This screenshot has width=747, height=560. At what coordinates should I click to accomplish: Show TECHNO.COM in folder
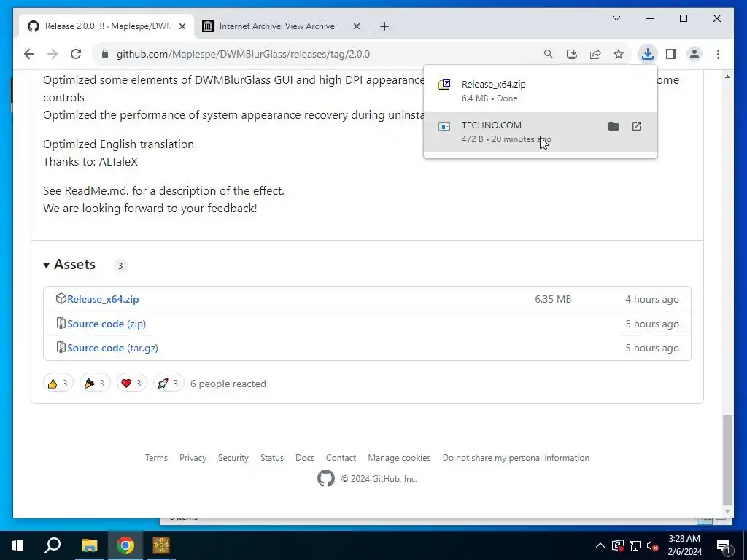[614, 126]
